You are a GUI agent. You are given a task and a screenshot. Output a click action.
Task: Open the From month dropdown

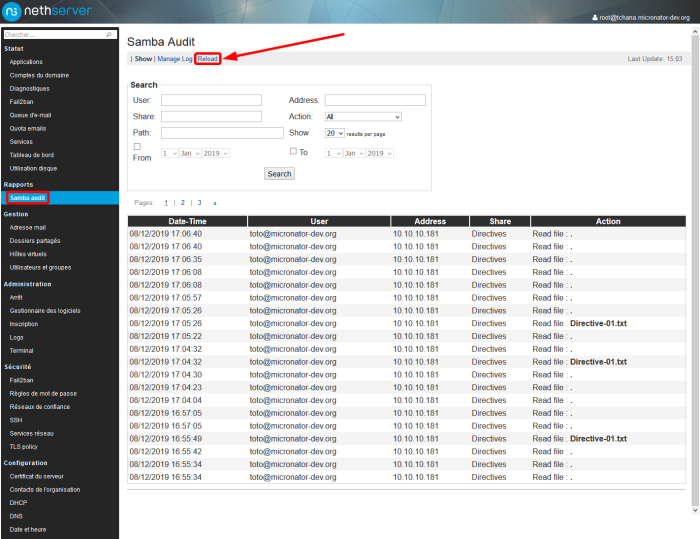pyautogui.click(x=190, y=153)
